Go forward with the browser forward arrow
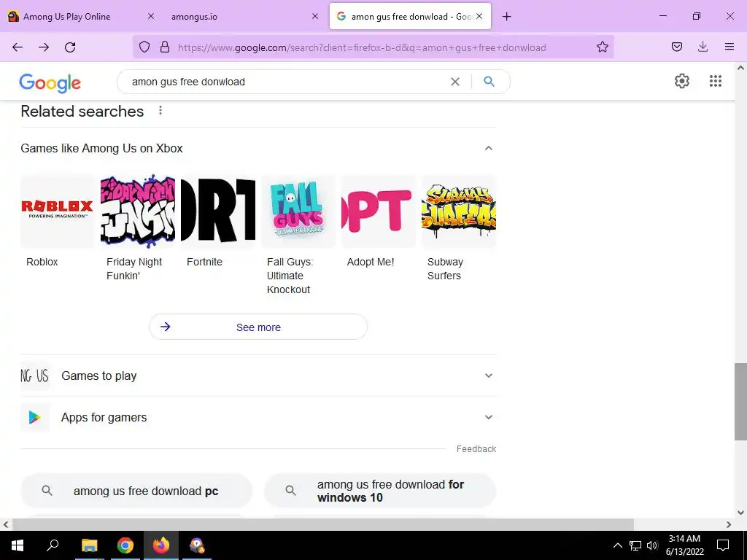Viewport: 747px width, 560px height. click(44, 47)
